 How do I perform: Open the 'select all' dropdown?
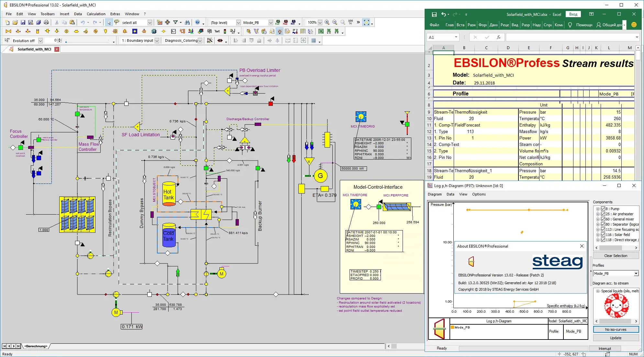(150, 22)
